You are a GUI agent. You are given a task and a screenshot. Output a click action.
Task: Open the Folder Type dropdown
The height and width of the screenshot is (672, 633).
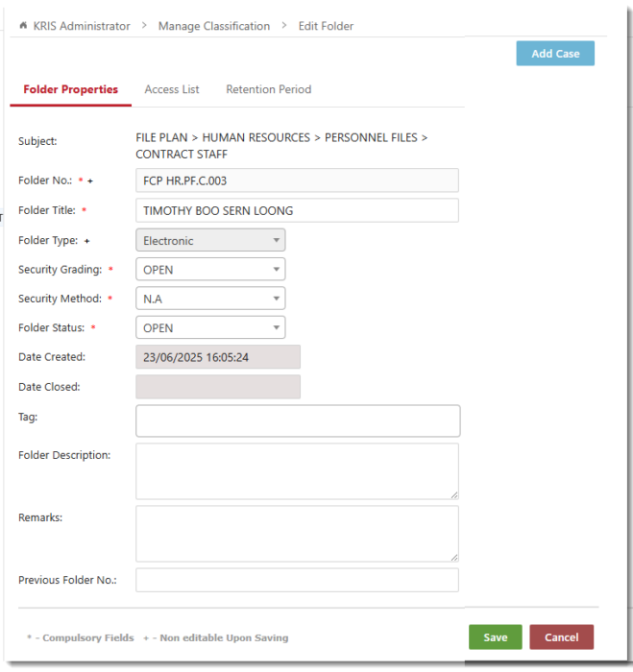point(210,240)
